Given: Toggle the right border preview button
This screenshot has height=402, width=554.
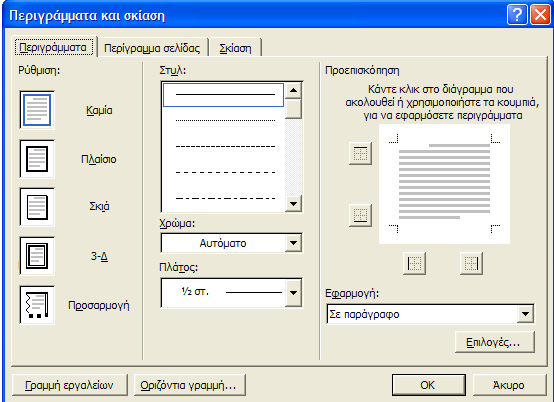Looking at the screenshot, I should pos(471,263).
